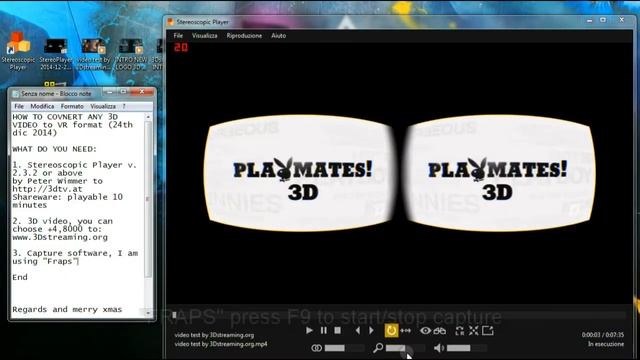Image resolution: width=640 pixels, height=360 pixels.
Task: Click the eye viewing method icon
Action: [425, 331]
